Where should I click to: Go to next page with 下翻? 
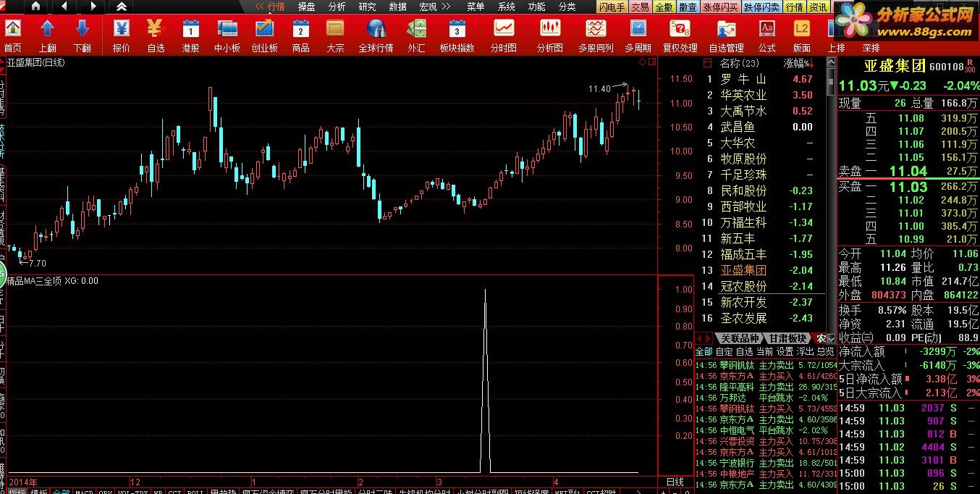(x=82, y=36)
